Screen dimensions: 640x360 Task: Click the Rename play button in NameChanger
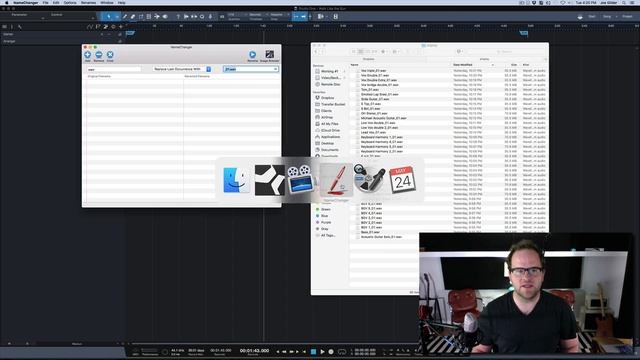253,56
